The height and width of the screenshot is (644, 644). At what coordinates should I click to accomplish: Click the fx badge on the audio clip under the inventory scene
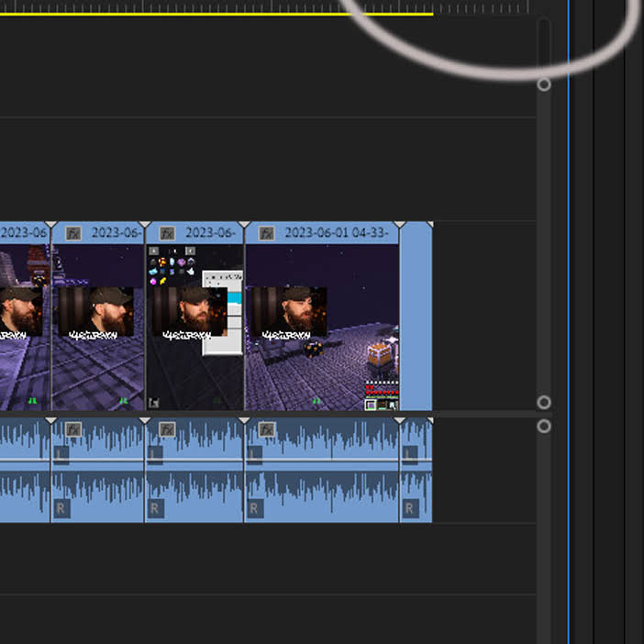tap(167, 429)
